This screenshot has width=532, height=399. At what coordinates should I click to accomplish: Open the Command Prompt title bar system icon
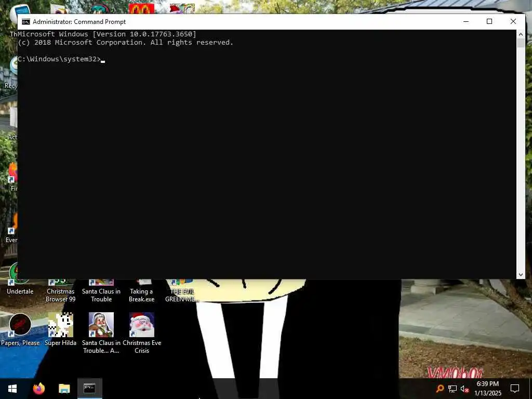(x=26, y=22)
